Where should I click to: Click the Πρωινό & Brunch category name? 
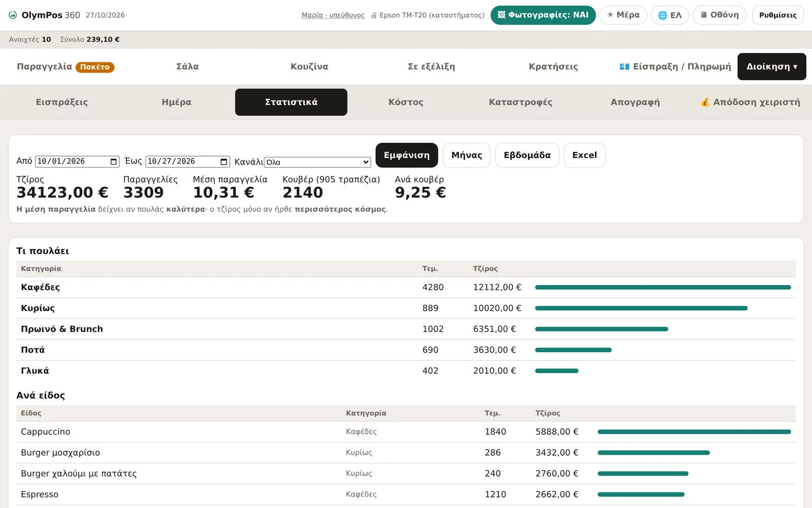coord(62,329)
